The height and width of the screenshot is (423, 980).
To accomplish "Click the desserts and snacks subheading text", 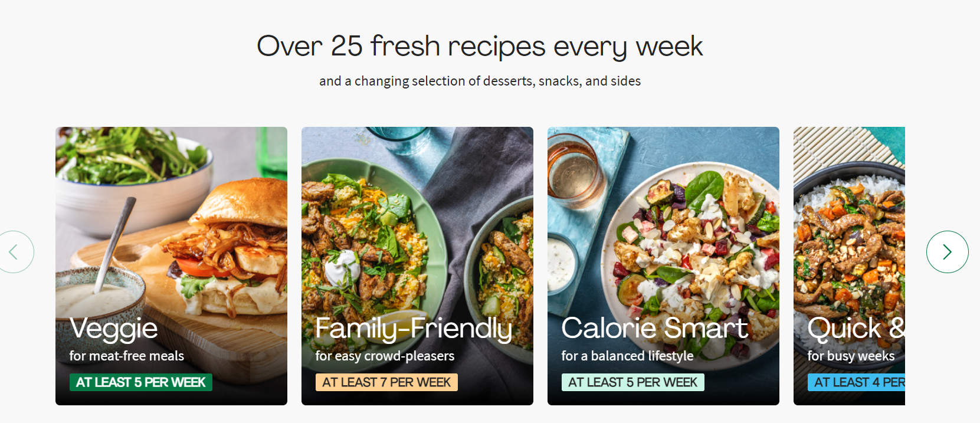I will pos(480,81).
